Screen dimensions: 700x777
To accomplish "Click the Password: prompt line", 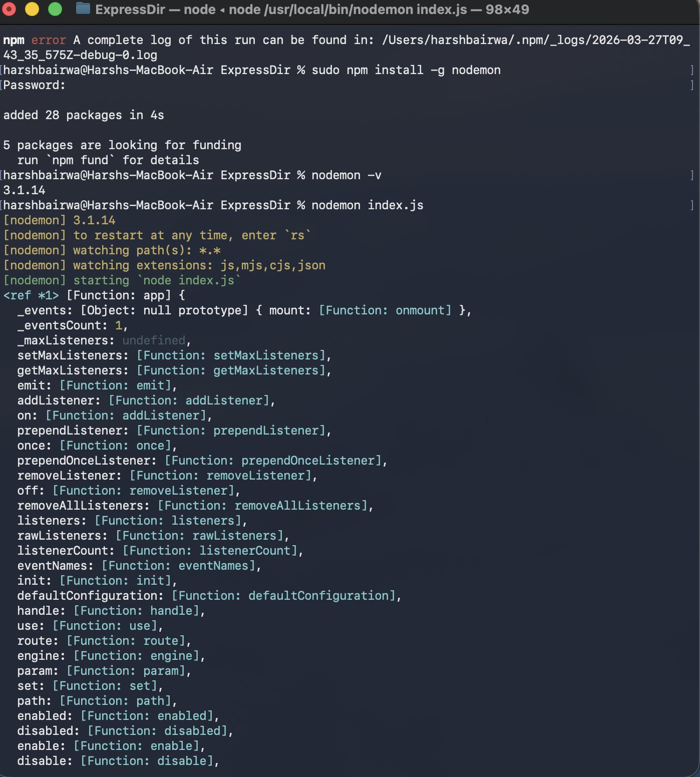I will (34, 85).
